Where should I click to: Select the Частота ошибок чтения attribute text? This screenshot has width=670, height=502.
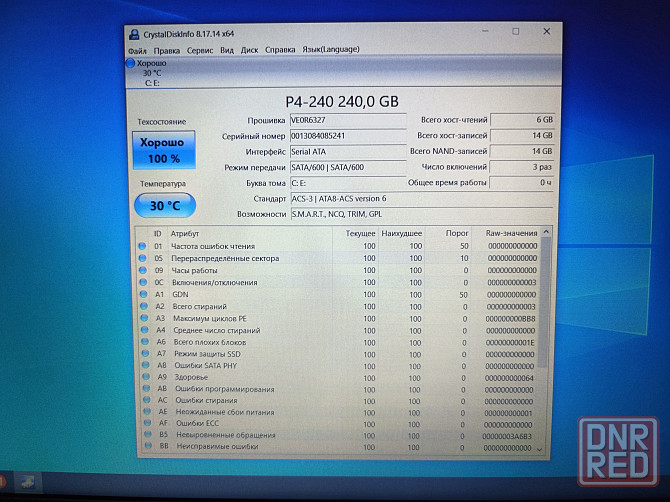[x=213, y=247]
